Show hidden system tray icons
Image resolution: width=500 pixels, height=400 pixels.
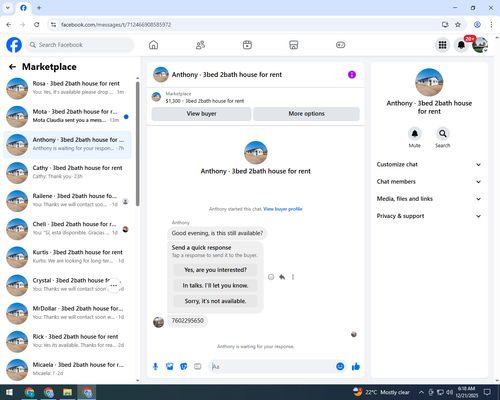tap(421, 392)
